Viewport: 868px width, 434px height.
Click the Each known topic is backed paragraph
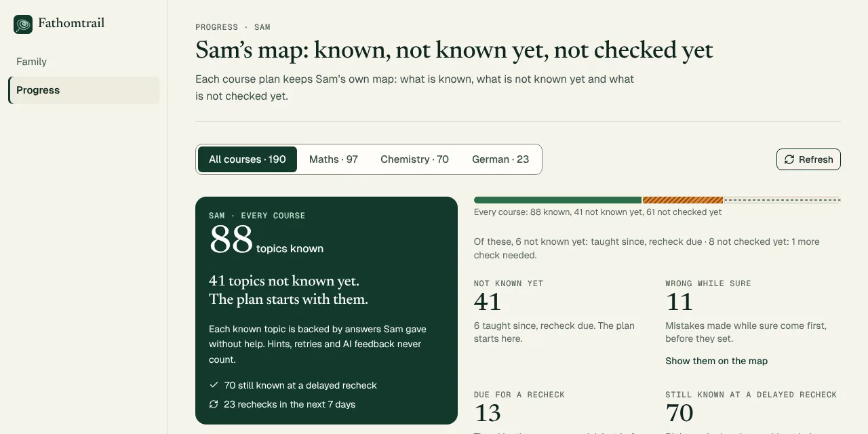(317, 344)
